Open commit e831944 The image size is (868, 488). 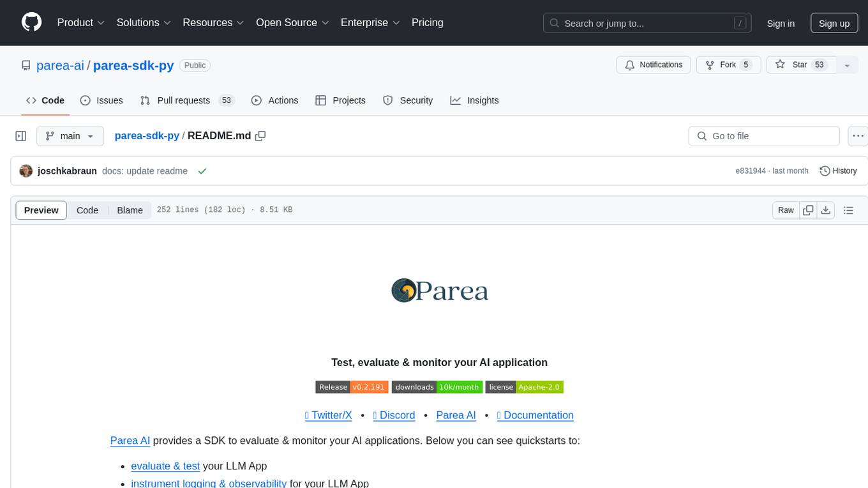[x=751, y=171]
